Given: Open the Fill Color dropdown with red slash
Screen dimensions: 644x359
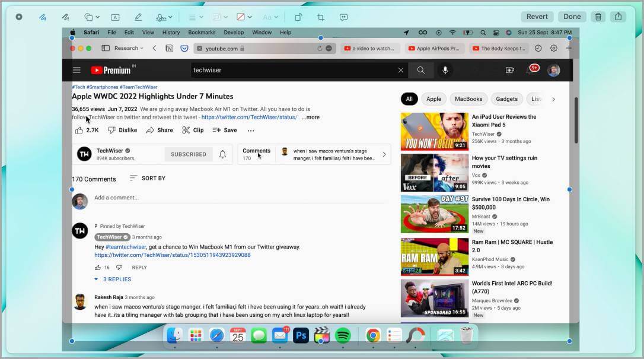Looking at the screenshot, I should click(x=244, y=17).
